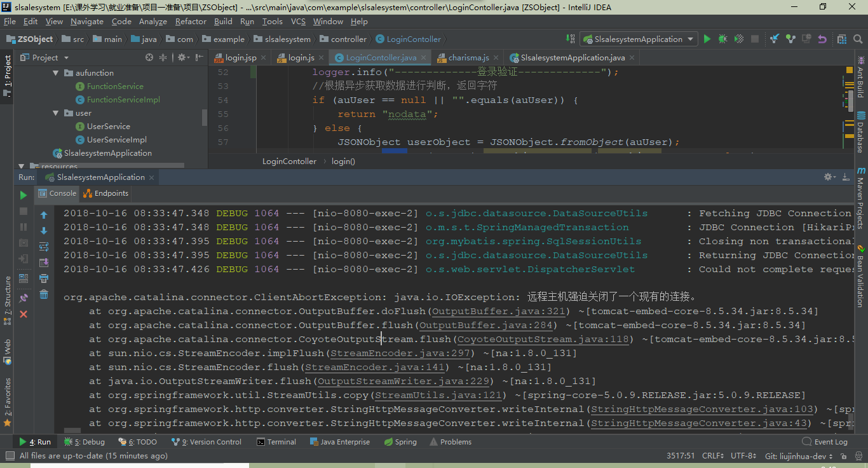Select FunctionServiceImpl in project tree
This screenshot has height=468, width=868.
point(123,100)
